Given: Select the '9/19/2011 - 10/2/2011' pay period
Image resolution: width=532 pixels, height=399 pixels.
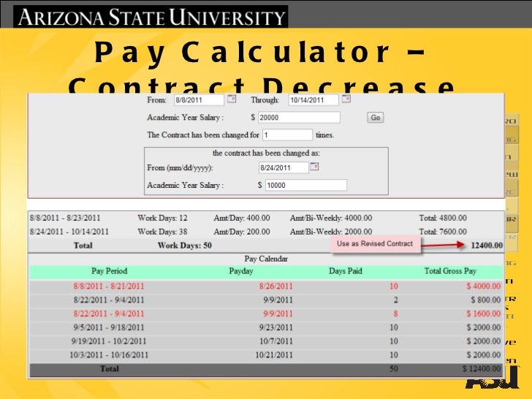Looking at the screenshot, I should click(x=109, y=341).
